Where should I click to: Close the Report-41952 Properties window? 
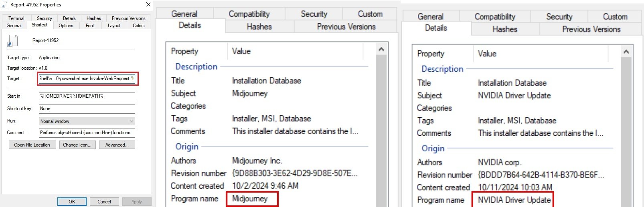148,4
